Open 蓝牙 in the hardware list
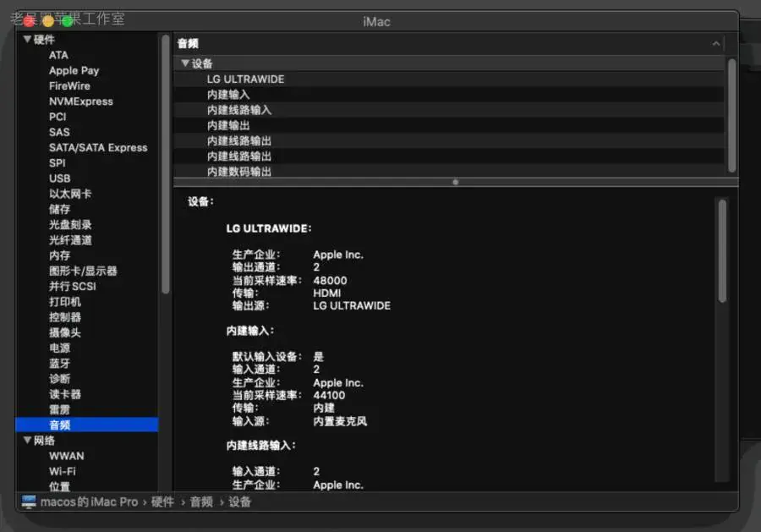The image size is (761, 532). [x=59, y=363]
